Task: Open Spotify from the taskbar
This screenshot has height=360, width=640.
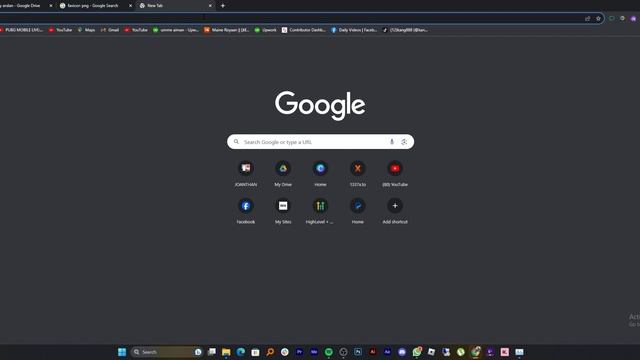Action: point(329,352)
